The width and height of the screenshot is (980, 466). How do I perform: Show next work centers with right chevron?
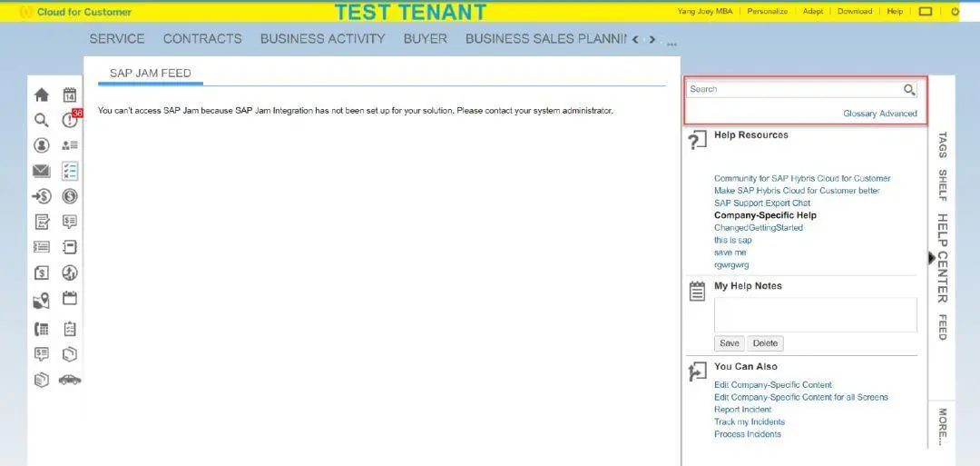652,39
